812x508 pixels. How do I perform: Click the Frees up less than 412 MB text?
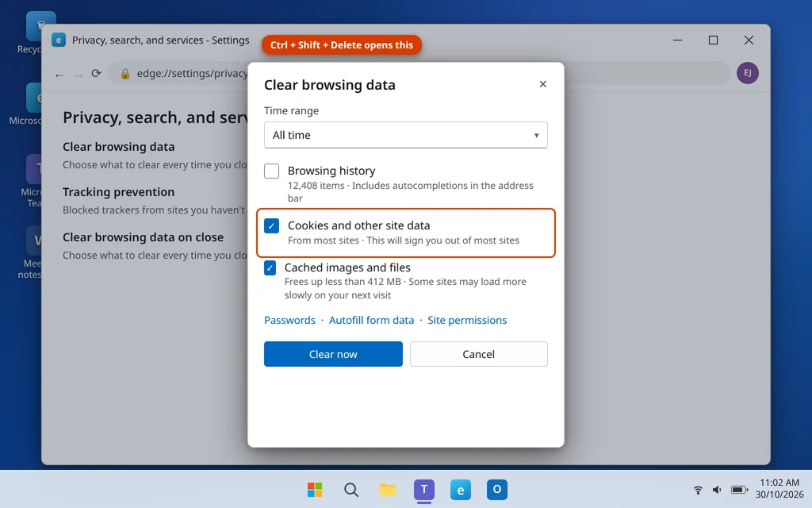[x=405, y=288]
